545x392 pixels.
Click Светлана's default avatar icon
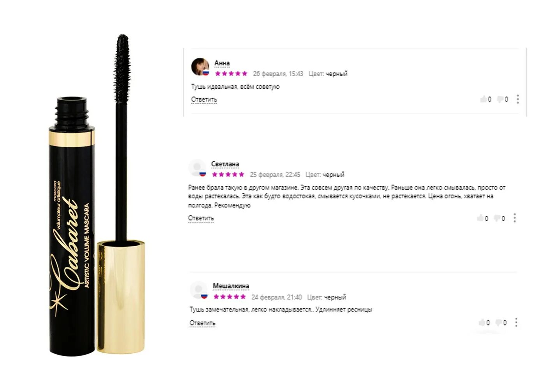pyautogui.click(x=197, y=168)
